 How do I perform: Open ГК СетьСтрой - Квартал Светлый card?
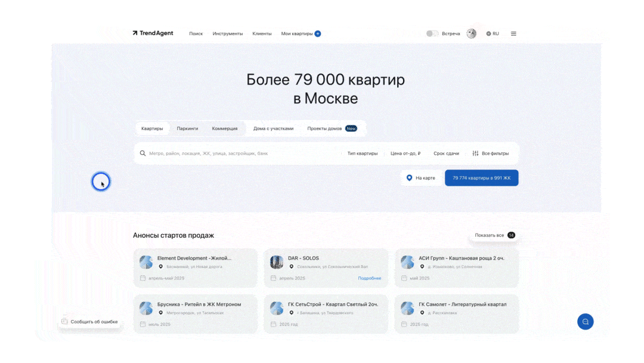(326, 314)
